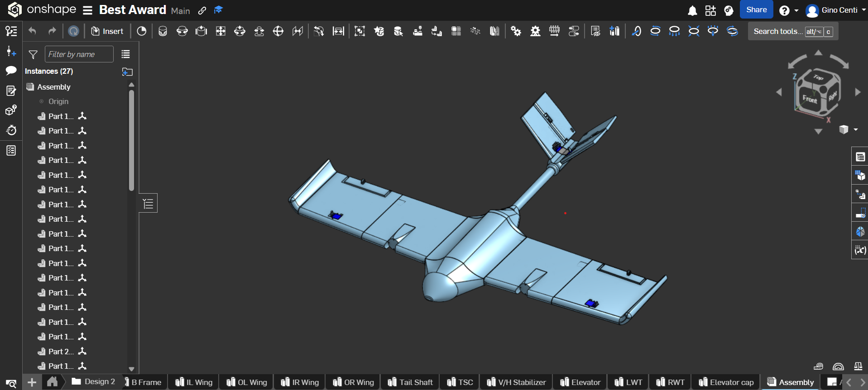Select the Group tool icon
The image size is (868, 390).
tap(360, 31)
